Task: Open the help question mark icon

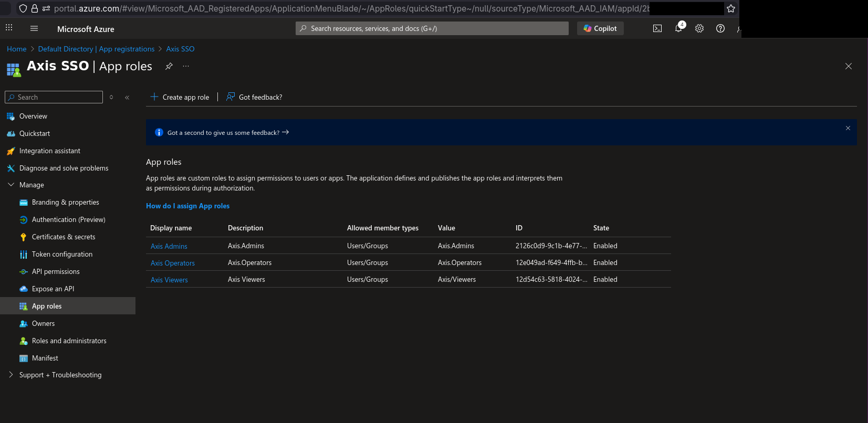Action: [x=720, y=29]
